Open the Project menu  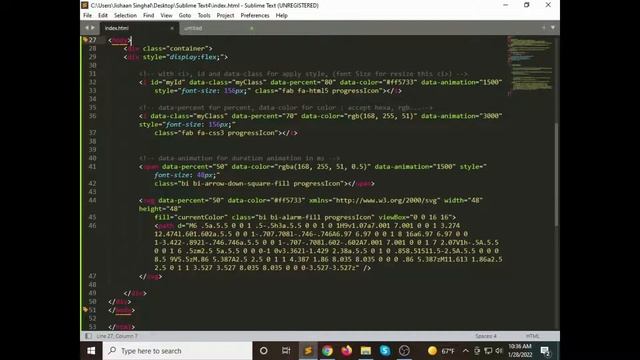click(x=225, y=16)
